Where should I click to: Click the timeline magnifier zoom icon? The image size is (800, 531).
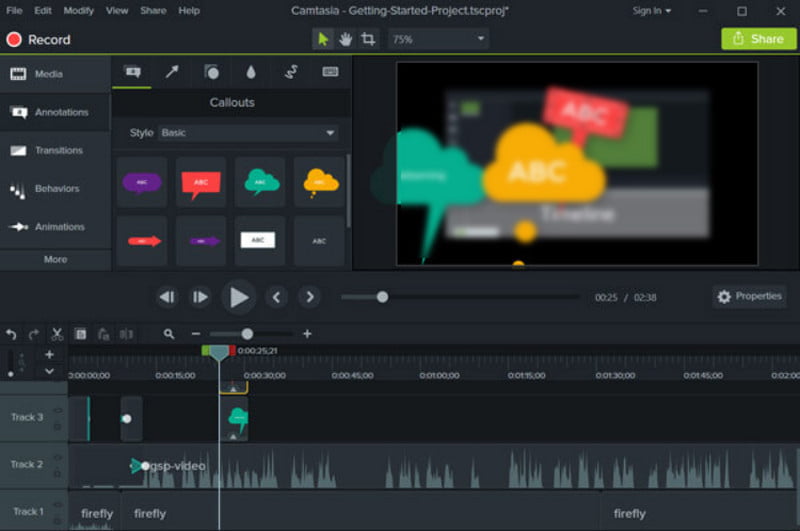tap(169, 335)
